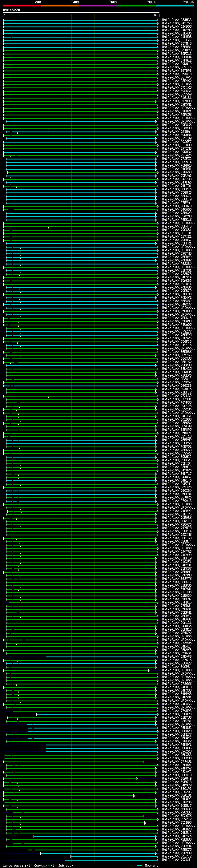Image resolution: width=197 pixels, height=868 pixels.
Task: Open the UniRef100_A6MWU2 hit
Action: click(x=177, y=728)
